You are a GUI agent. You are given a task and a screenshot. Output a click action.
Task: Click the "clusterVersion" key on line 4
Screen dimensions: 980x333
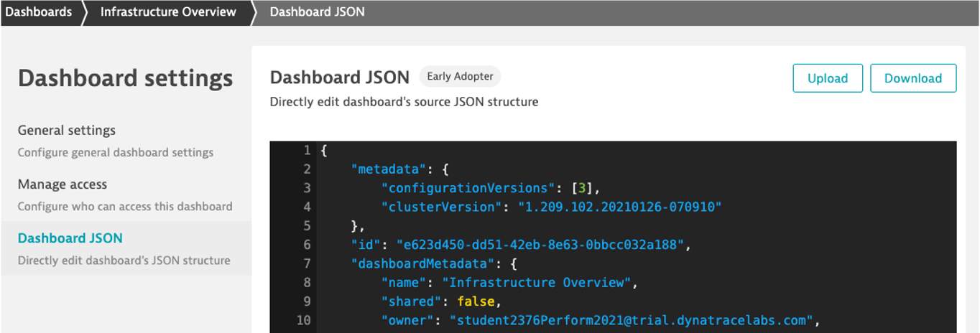[440, 207]
